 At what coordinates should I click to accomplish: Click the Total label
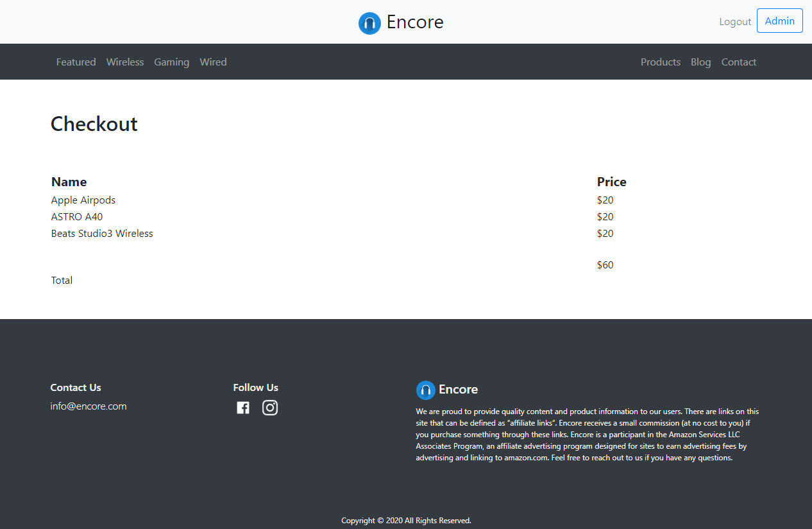pyautogui.click(x=62, y=280)
